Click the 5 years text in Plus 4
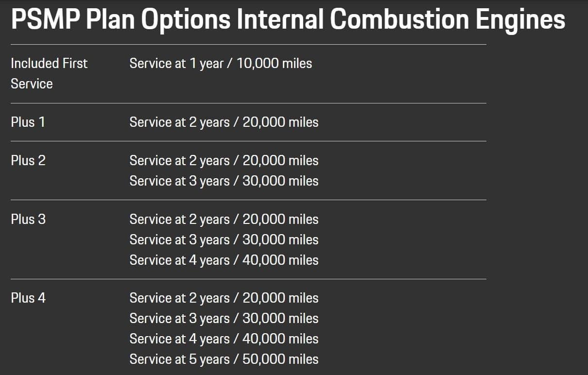The width and height of the screenshot is (588, 375). tap(209, 359)
